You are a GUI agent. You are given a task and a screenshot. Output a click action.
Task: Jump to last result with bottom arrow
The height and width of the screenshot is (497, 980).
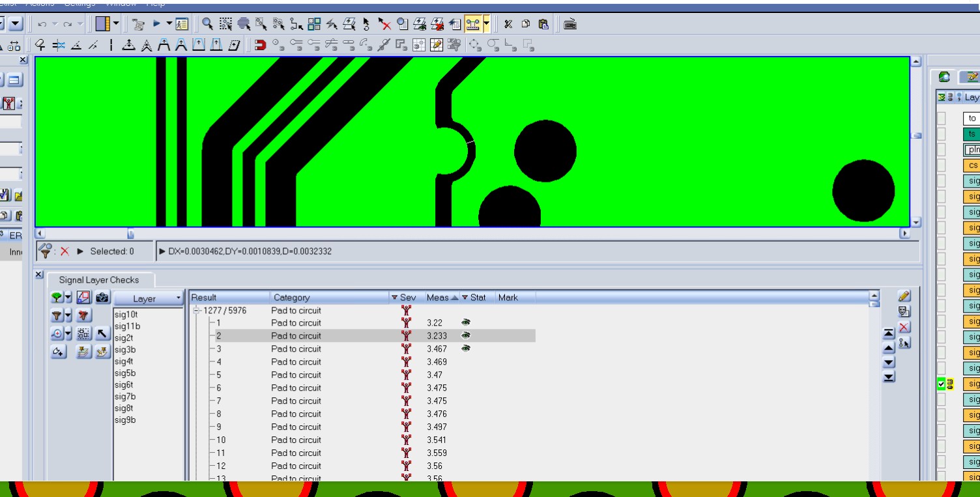coord(889,376)
